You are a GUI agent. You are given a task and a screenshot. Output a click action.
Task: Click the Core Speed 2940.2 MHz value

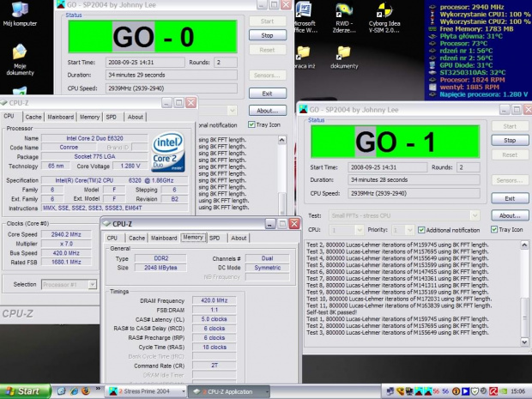(x=66, y=234)
